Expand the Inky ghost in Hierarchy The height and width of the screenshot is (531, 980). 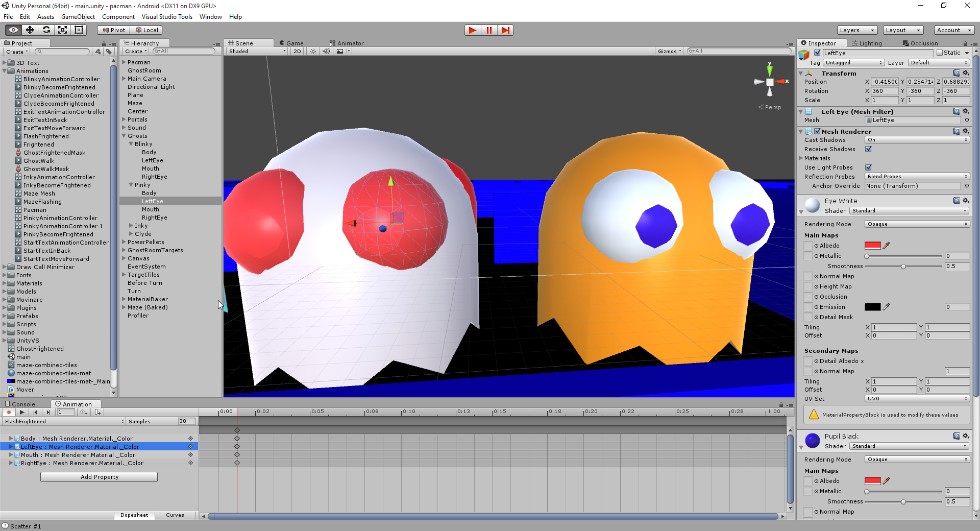click(x=131, y=226)
